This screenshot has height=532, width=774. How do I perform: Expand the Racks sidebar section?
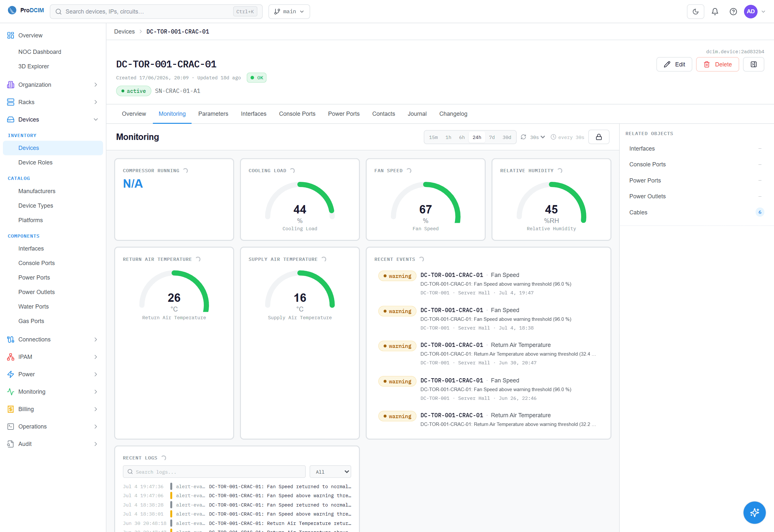click(53, 102)
